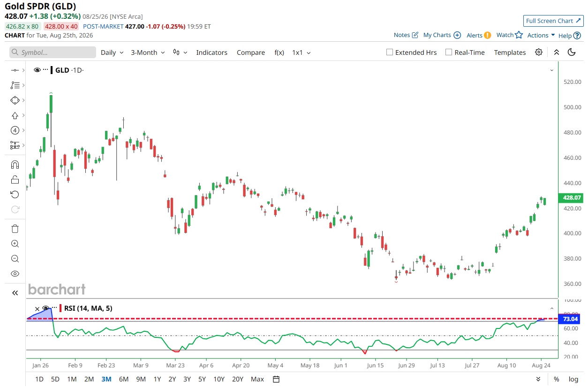Click the Notes edit icon

(415, 35)
